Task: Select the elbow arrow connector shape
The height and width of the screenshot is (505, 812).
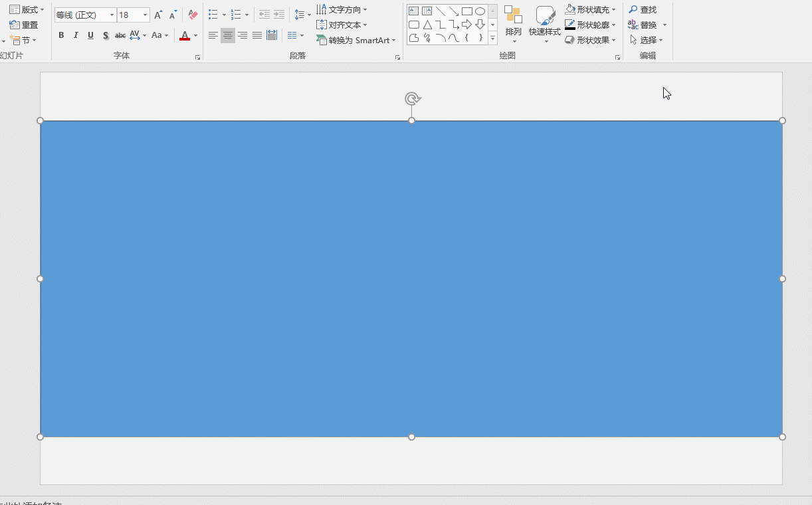Action: click(x=453, y=25)
